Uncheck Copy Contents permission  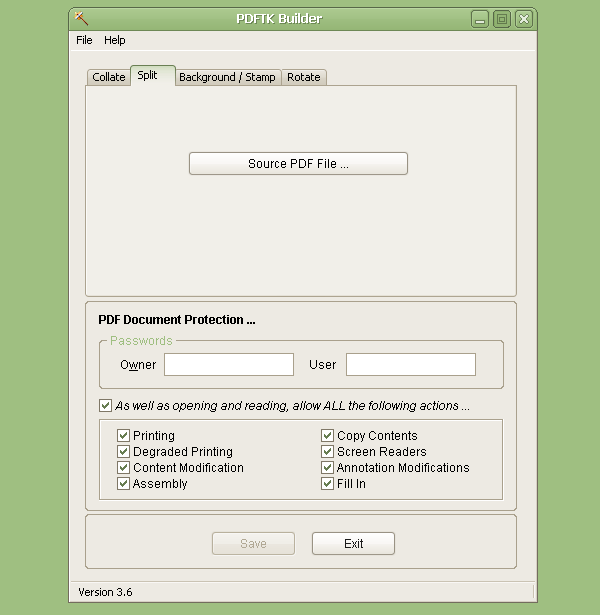tap(327, 435)
